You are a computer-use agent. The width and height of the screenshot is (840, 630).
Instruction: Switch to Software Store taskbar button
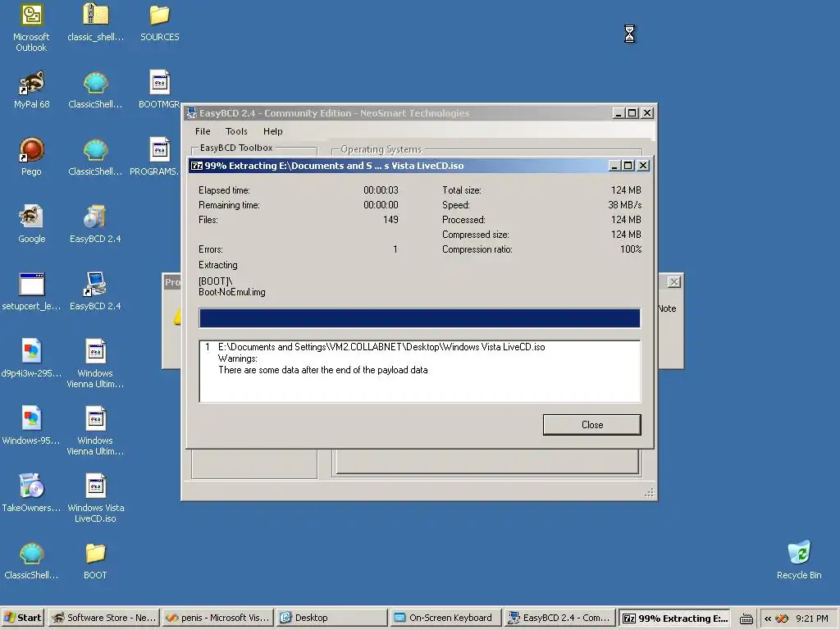point(104,618)
